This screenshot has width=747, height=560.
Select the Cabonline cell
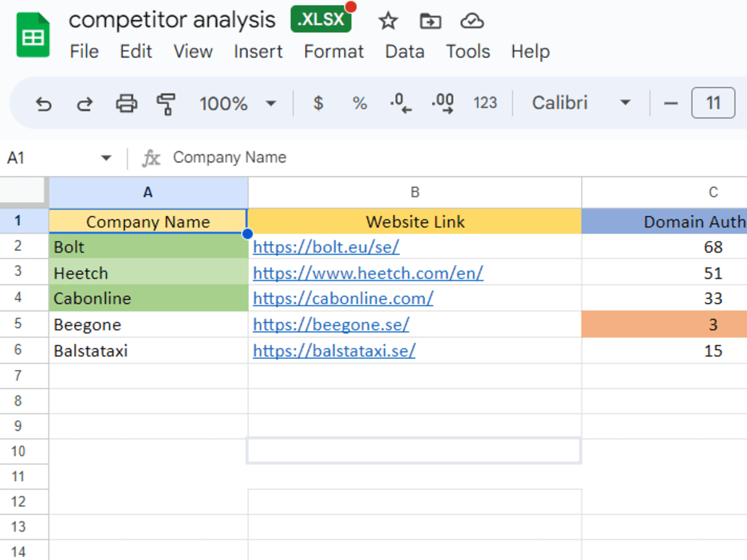148,298
